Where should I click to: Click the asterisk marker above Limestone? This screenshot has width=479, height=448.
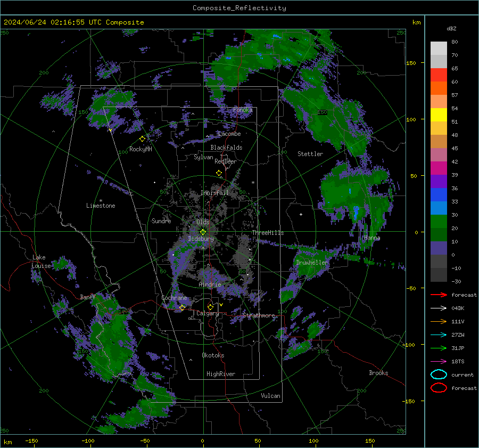coord(101,201)
